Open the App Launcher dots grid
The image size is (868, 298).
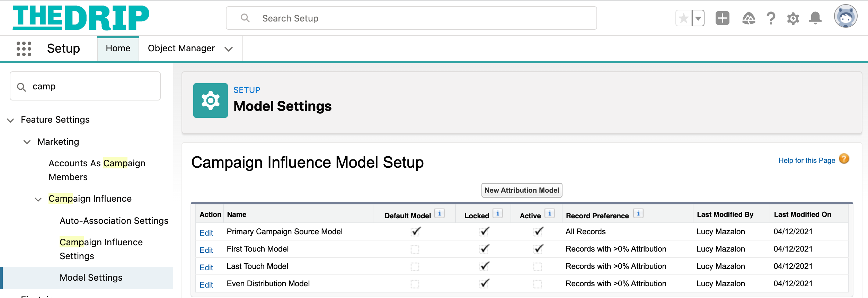click(24, 49)
